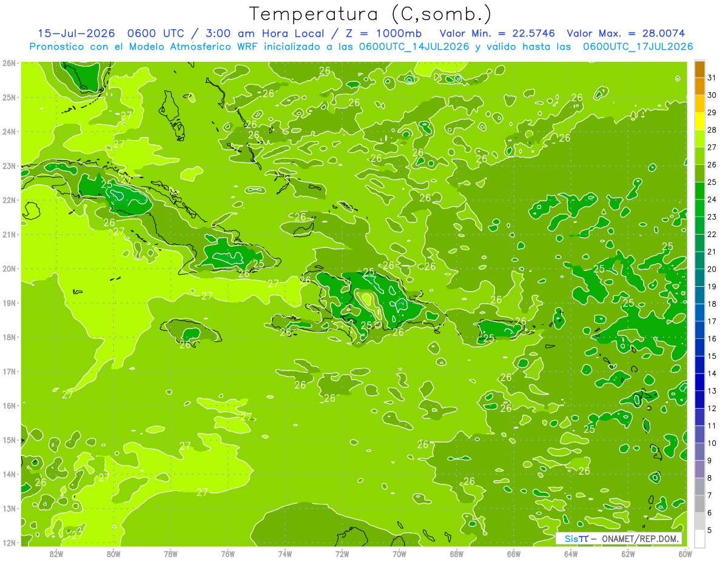This screenshot has width=728, height=562.
Task: Select "Valor Max. = 28.0074" text
Action: (x=627, y=33)
